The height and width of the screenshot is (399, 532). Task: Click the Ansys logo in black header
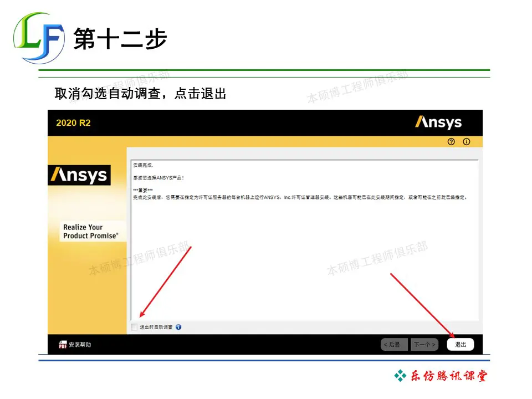[438, 122]
